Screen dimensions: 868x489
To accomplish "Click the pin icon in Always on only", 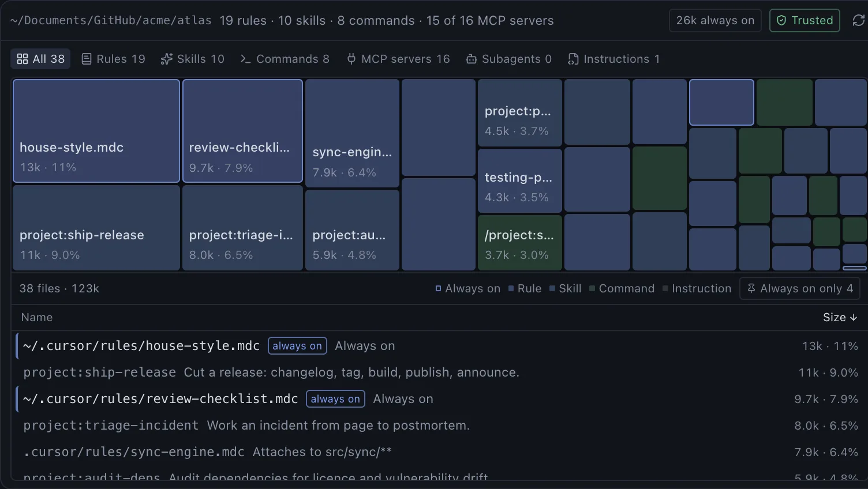I will point(751,288).
